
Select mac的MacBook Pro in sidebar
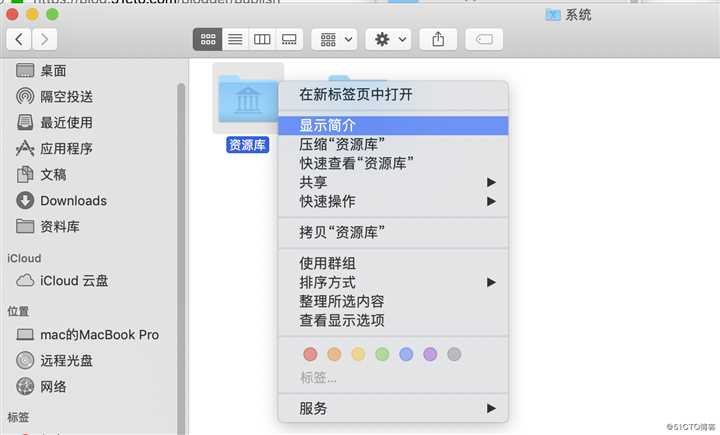coord(87,335)
